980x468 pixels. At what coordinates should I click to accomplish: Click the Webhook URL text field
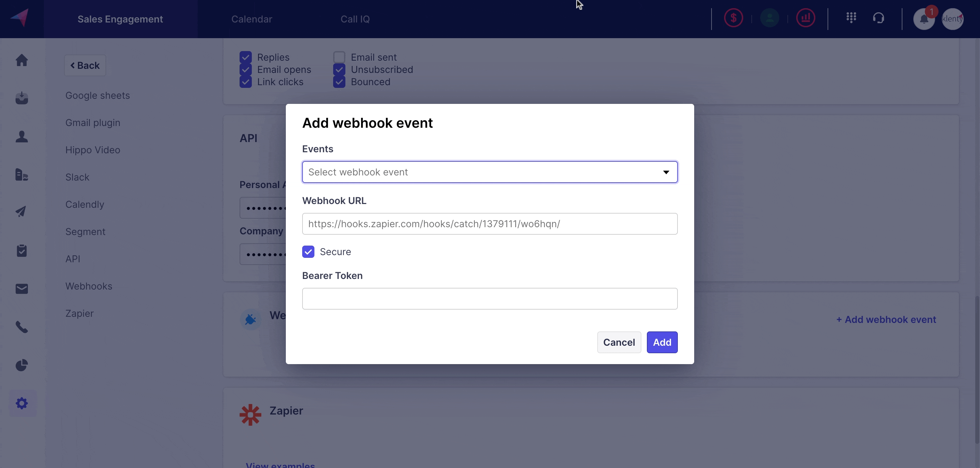(489, 224)
